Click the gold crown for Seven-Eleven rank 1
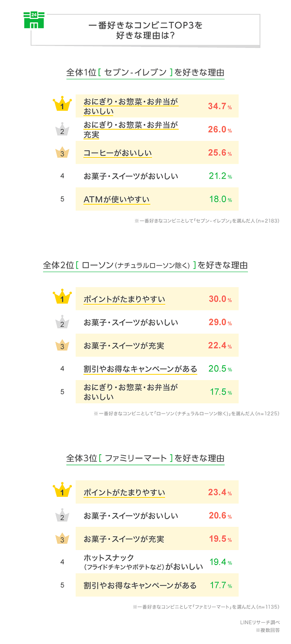 point(63,104)
